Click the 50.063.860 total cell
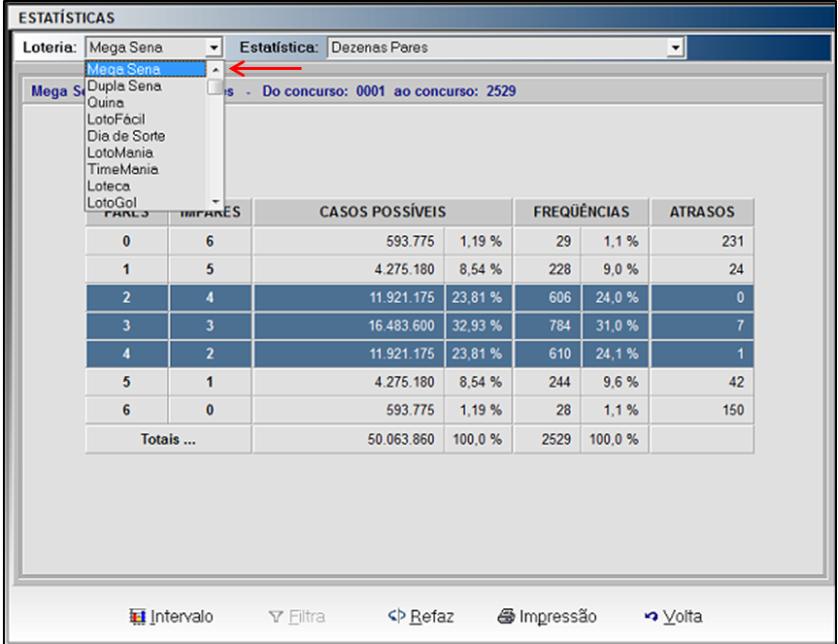 click(349, 439)
